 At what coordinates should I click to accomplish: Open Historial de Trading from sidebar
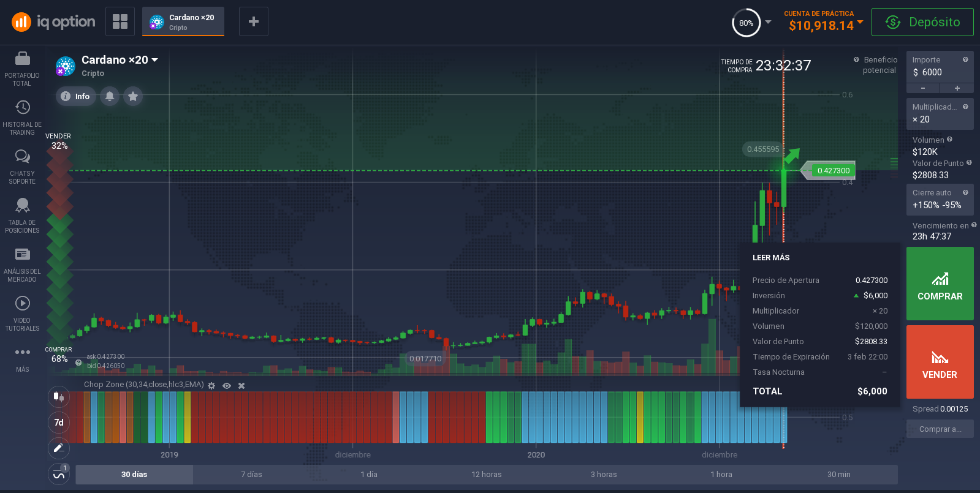[x=22, y=118]
